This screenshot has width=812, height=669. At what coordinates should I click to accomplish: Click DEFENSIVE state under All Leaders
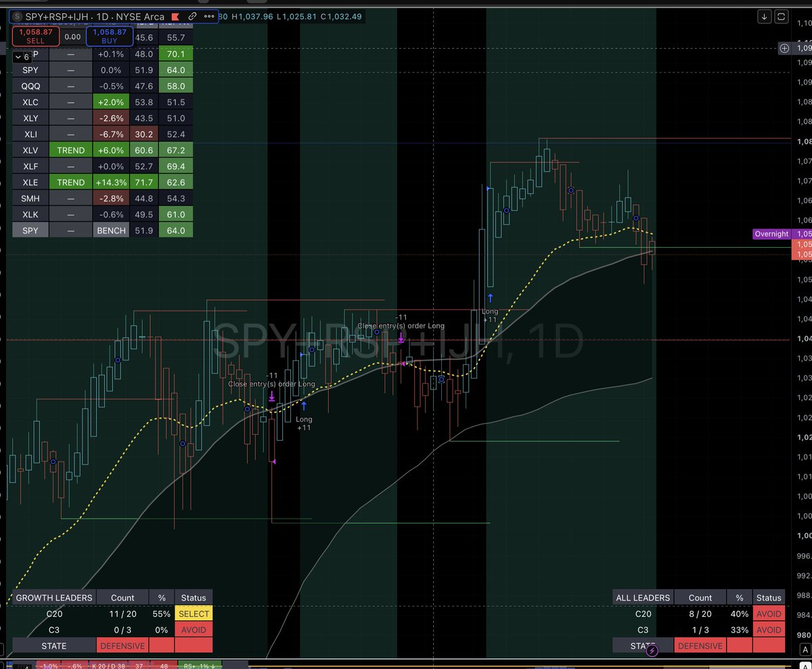pos(700,646)
